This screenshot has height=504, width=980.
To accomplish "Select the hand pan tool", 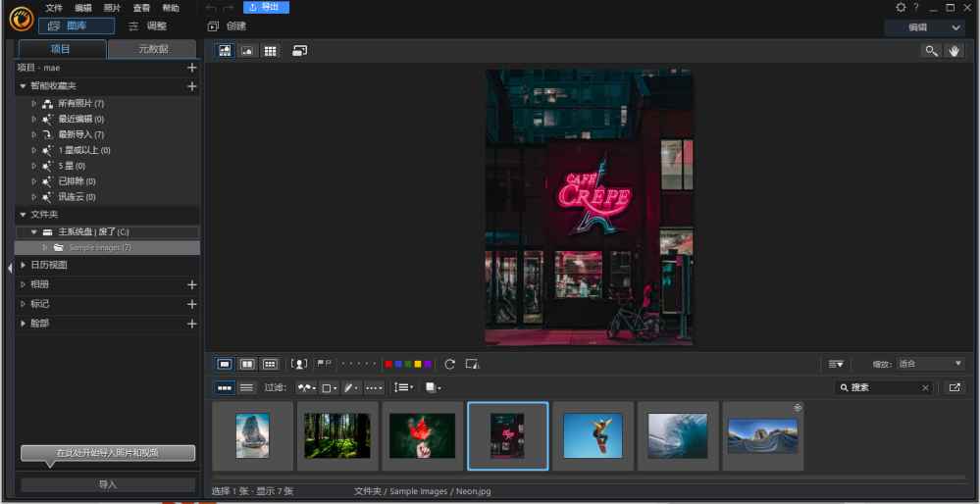I will click(954, 51).
